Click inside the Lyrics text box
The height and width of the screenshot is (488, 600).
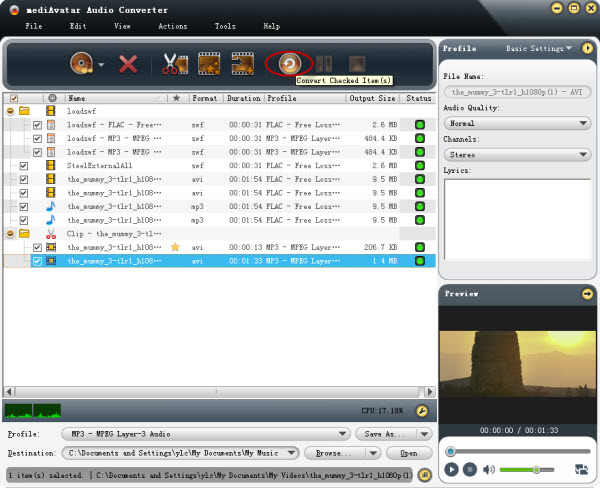click(517, 220)
